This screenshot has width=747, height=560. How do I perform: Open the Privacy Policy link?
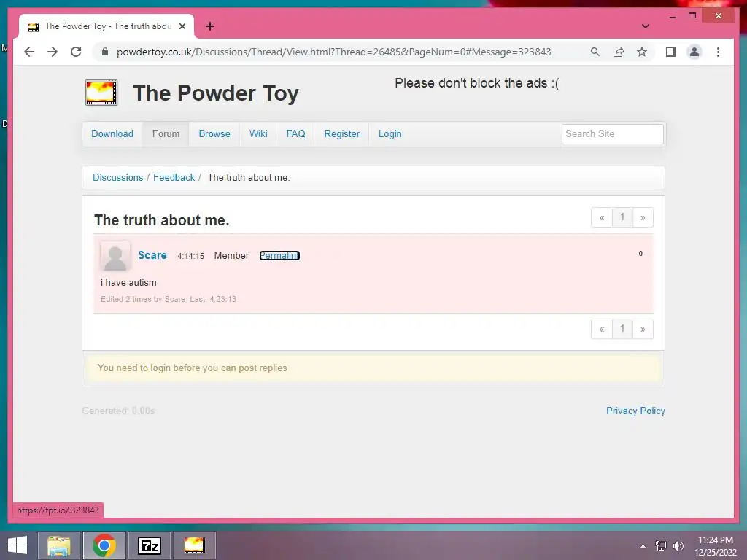click(635, 411)
